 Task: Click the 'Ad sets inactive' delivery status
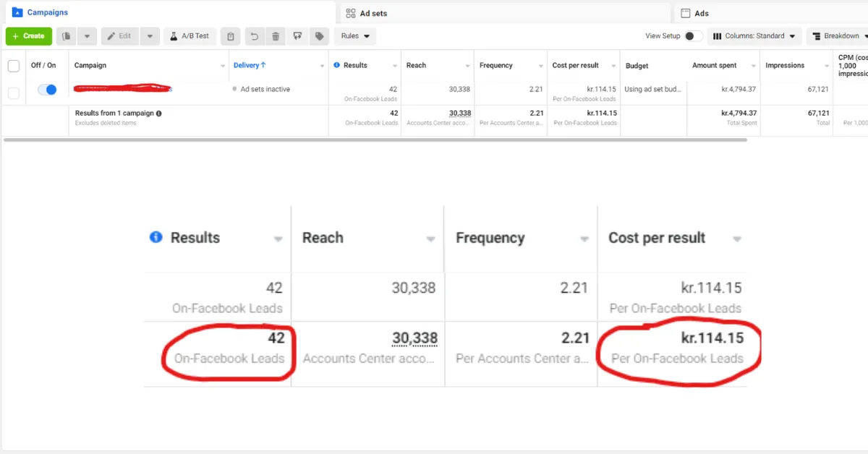point(265,90)
